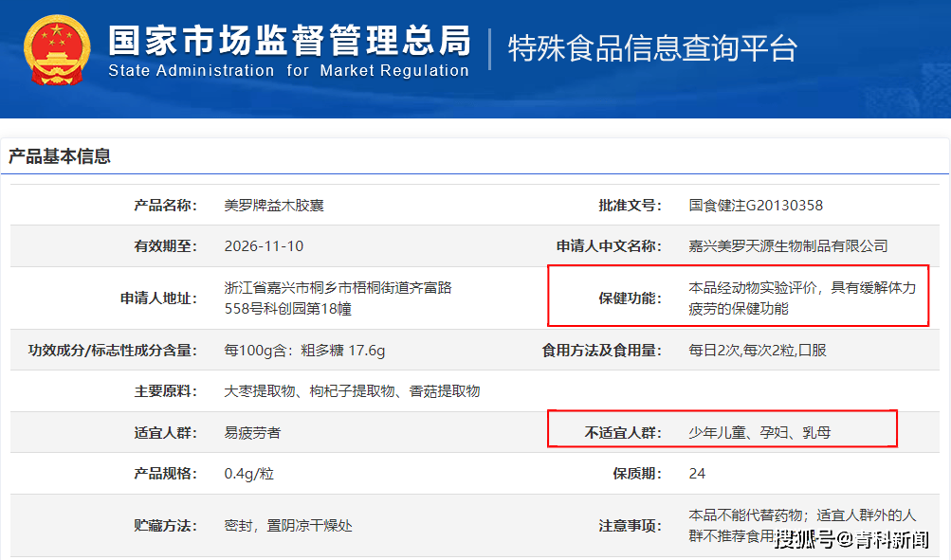Click the 申请人地址 label

point(158,298)
